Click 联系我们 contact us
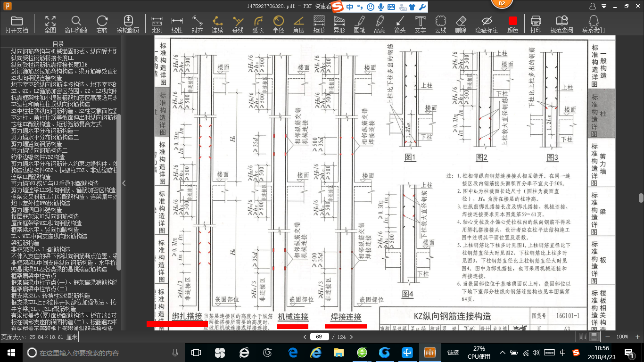644x362 pixels. (593, 24)
